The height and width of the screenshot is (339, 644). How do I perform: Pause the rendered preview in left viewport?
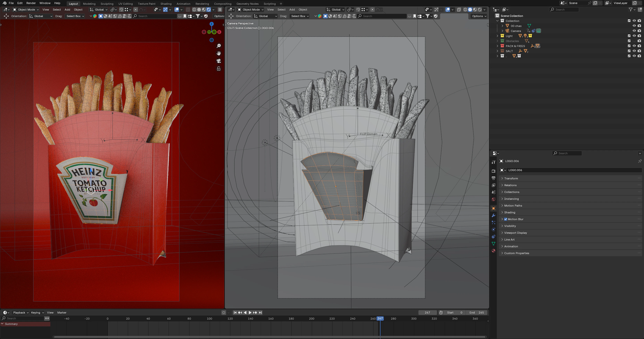[220, 10]
